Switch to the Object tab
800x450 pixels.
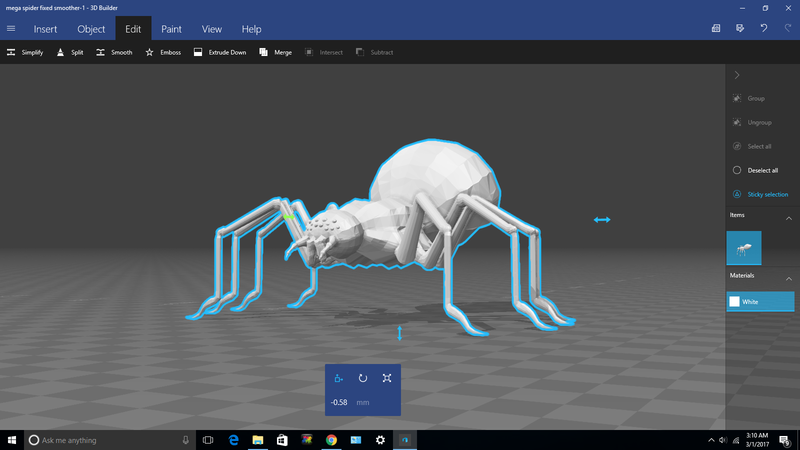coord(91,29)
